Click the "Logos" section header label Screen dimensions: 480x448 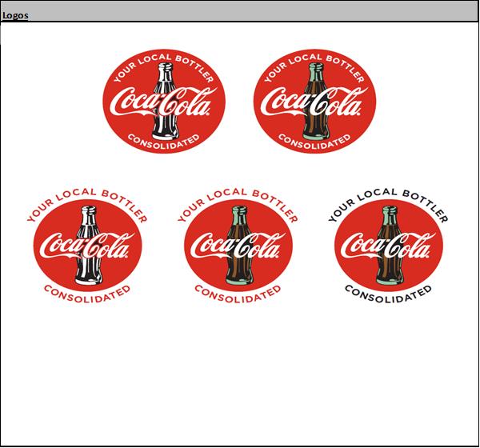16,16
